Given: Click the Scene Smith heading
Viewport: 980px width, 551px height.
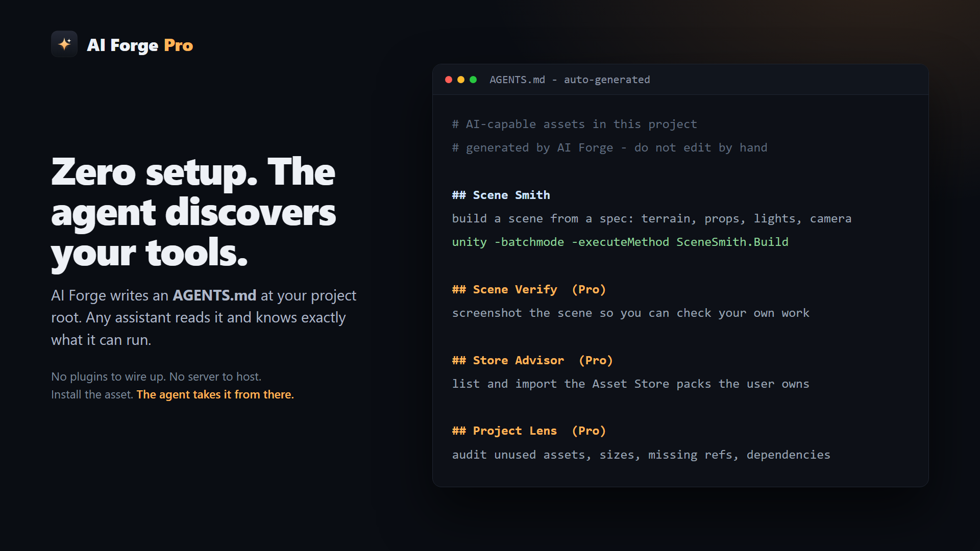Looking at the screenshot, I should pos(501,195).
